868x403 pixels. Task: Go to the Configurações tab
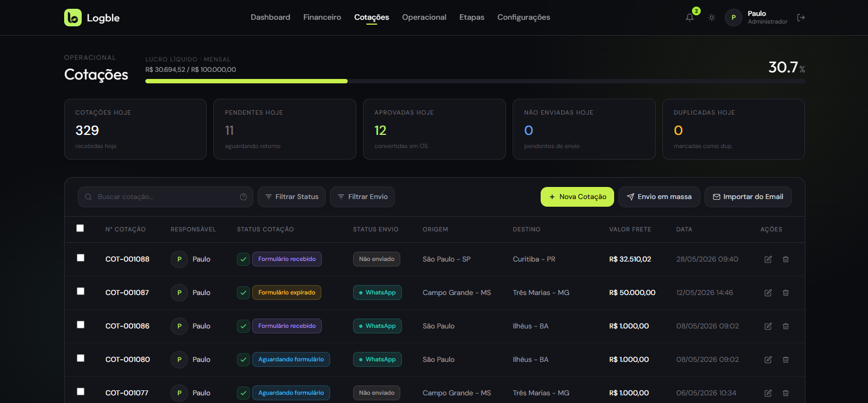[x=524, y=18]
